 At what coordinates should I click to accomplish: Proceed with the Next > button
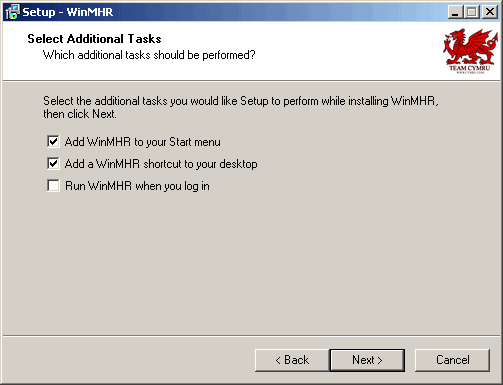click(367, 360)
